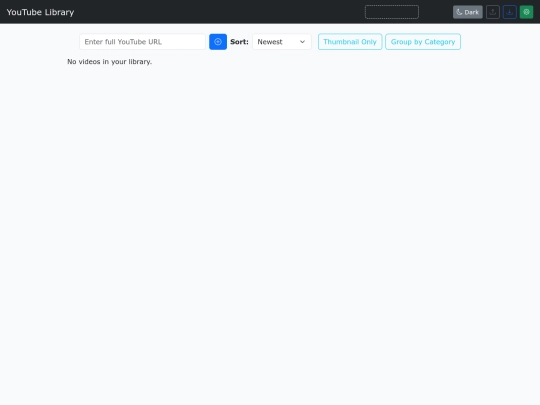The width and height of the screenshot is (540, 405).
Task: Click the dashed outline box in header
Action: (x=392, y=12)
